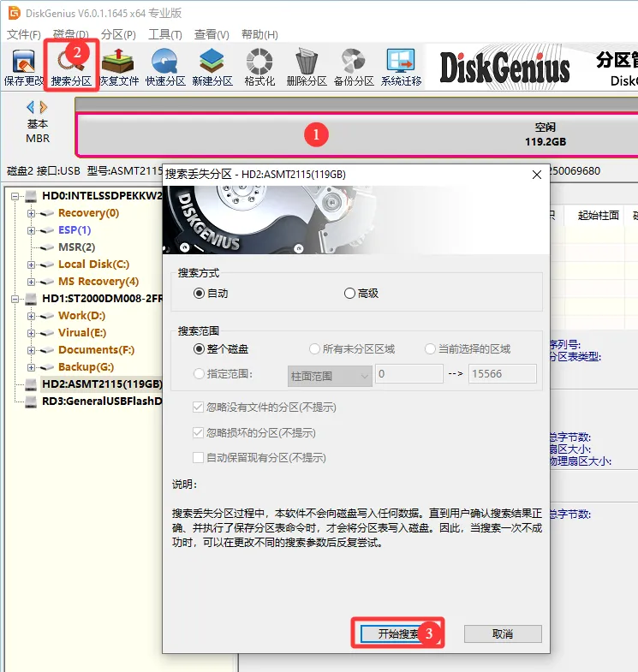Screen dimensions: 638x672
Task: Click the end cylinder field showing 15566
Action: coord(503,374)
